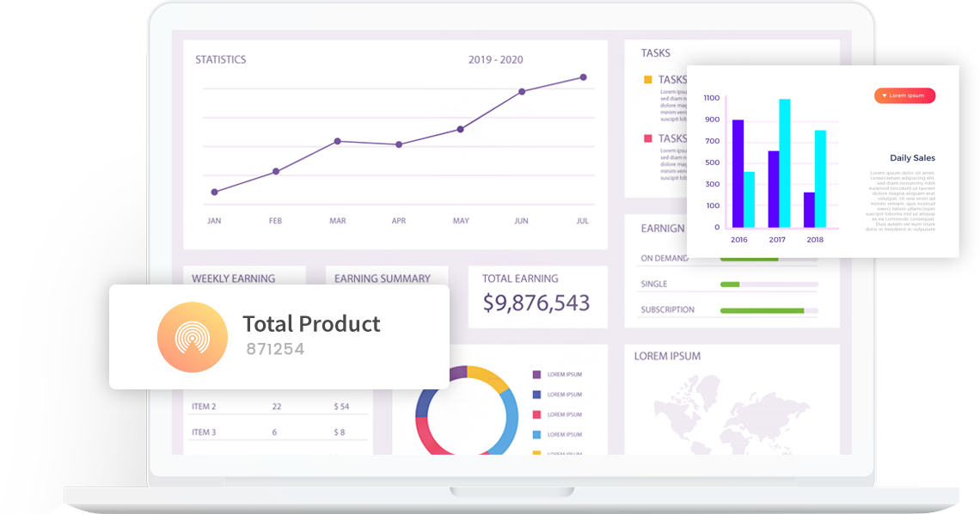Open the WEEKLY EARNING panel header
Image resolution: width=980 pixels, height=514 pixels.
[234, 278]
